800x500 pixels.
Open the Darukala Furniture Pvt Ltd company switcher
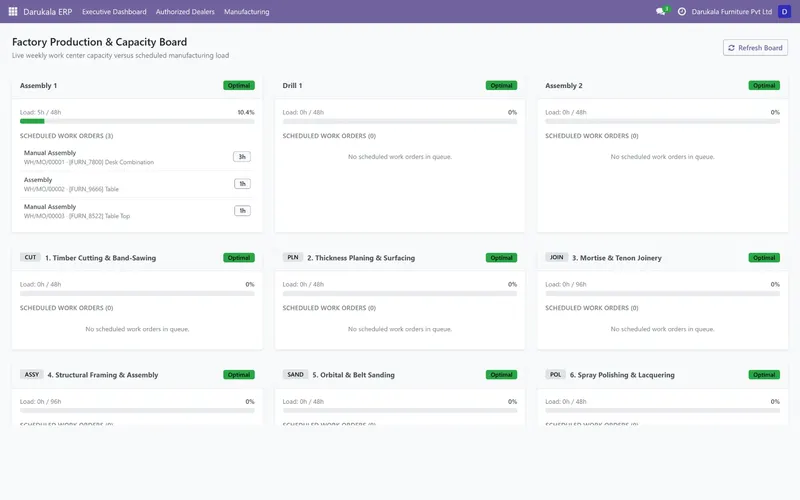[x=732, y=11]
